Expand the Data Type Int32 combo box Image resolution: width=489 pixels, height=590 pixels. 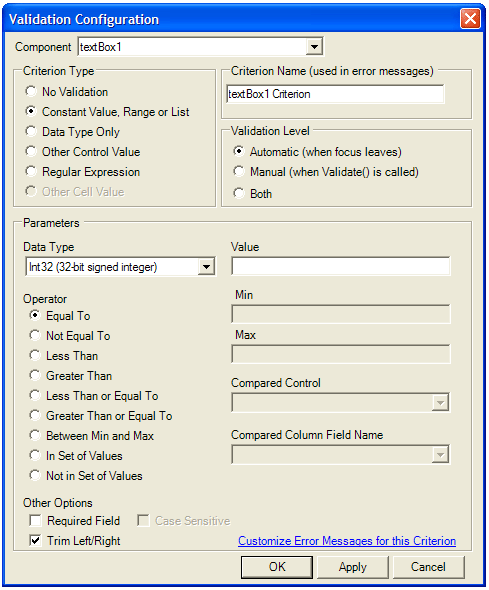pos(206,267)
